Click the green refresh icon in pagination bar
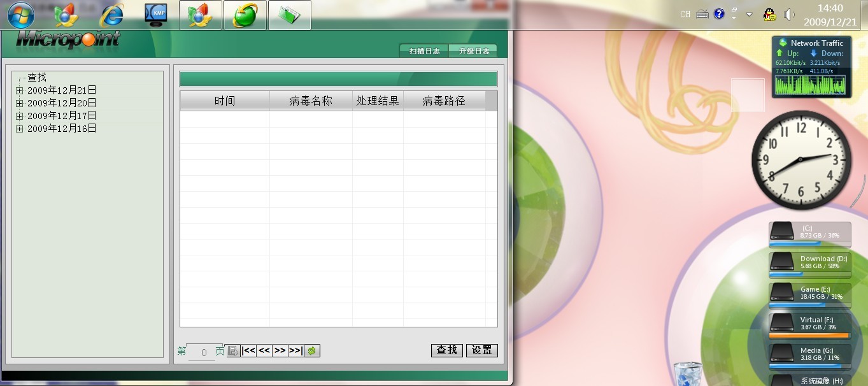 (311, 350)
